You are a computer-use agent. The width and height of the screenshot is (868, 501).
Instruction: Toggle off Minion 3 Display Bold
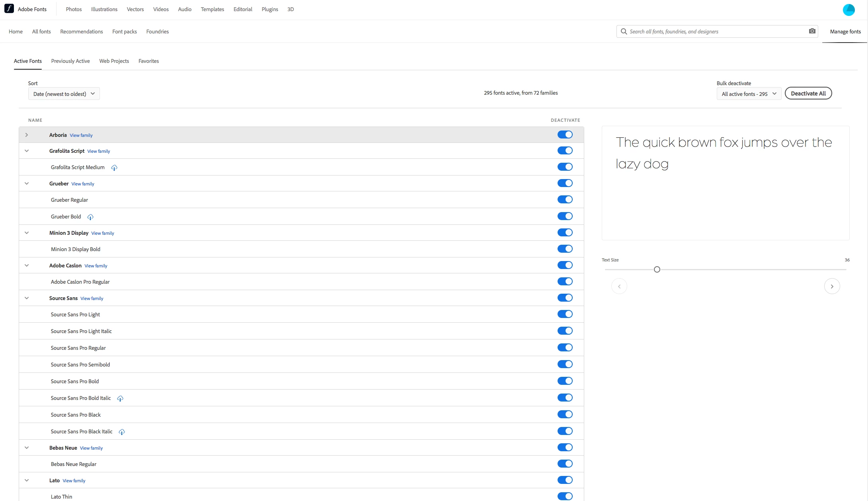(x=565, y=249)
